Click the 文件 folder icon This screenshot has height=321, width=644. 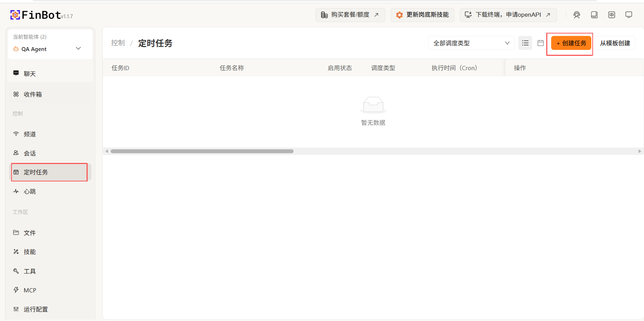coord(16,232)
